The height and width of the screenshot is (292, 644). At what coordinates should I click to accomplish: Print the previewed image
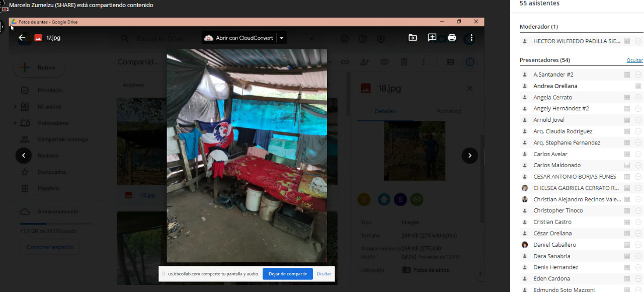coord(452,38)
